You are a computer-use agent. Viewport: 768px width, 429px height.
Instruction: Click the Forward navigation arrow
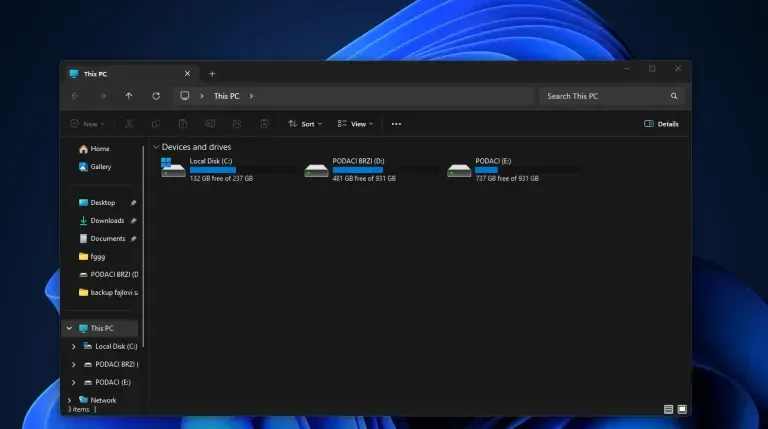pyautogui.click(x=102, y=96)
